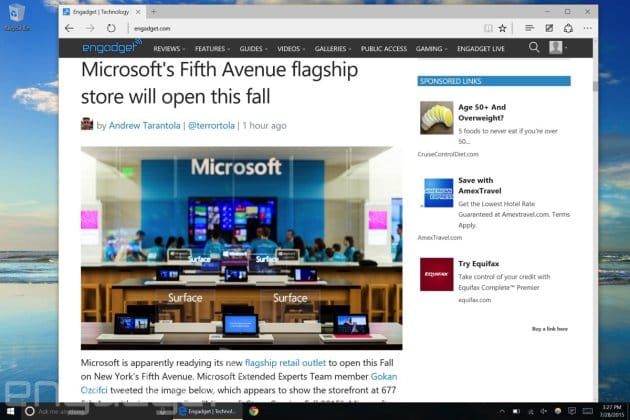Open Reading view from the address bar
This screenshot has width=630, height=420.
point(487,28)
